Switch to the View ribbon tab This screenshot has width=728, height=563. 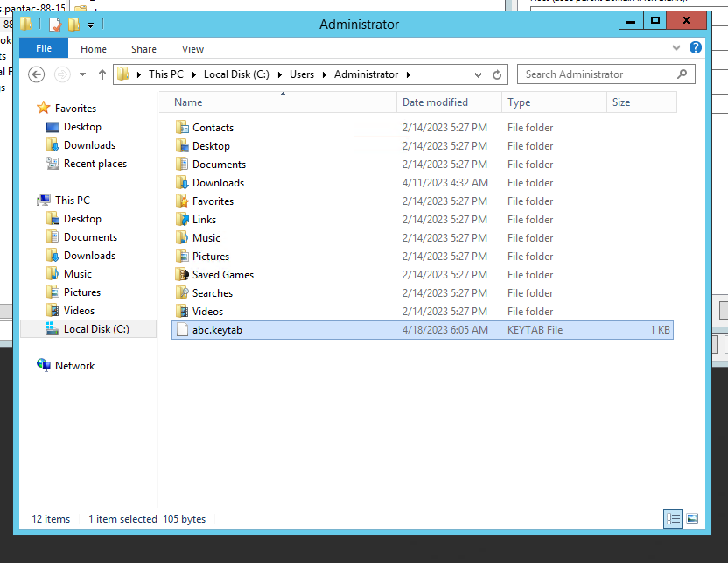pos(192,49)
